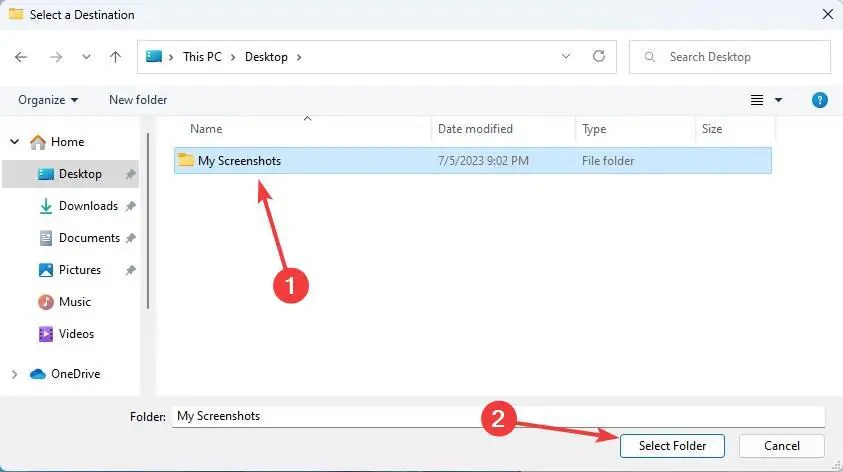The width and height of the screenshot is (843, 472).
Task: Click the Folder name text field
Action: click(498, 416)
